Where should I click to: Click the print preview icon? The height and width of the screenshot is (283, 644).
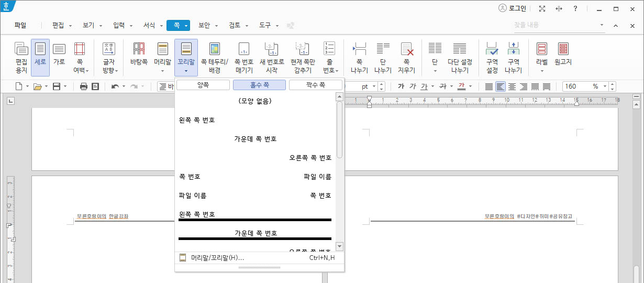coord(95,86)
